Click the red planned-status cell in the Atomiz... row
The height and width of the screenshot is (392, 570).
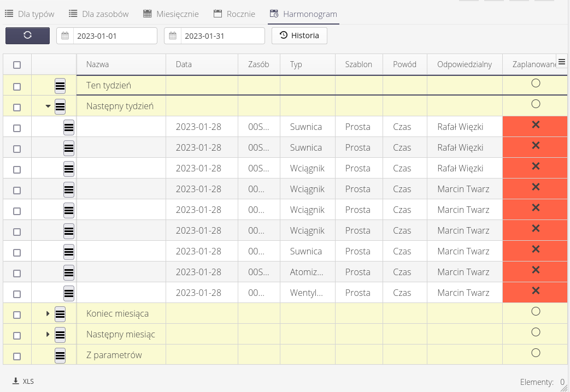click(535, 271)
